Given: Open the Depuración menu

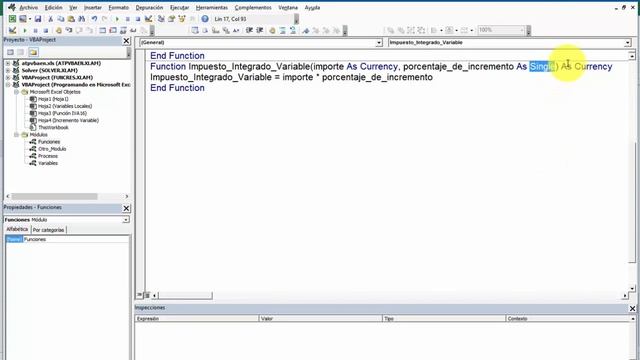Looking at the screenshot, I should pos(149,7).
